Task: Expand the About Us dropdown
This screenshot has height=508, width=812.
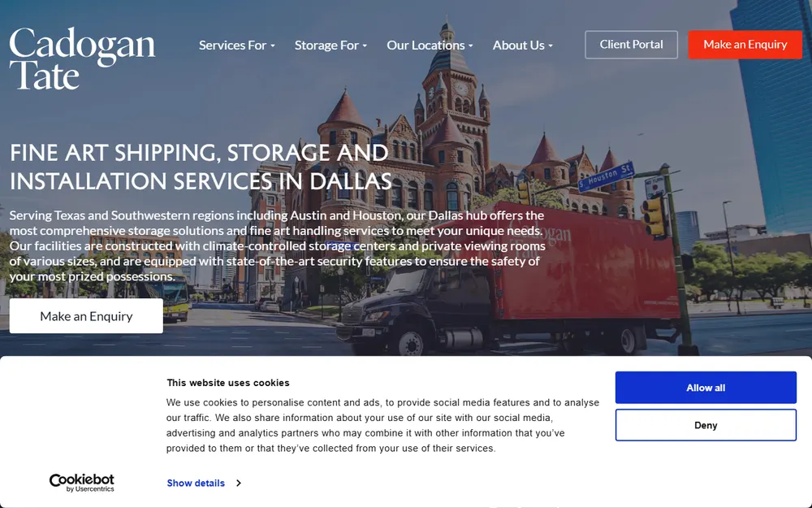Action: click(x=522, y=45)
